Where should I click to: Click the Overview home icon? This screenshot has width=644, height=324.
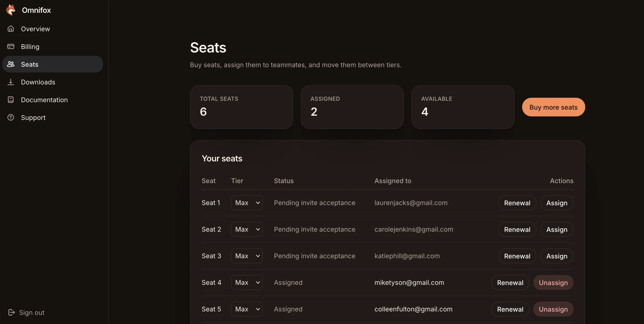click(x=11, y=29)
